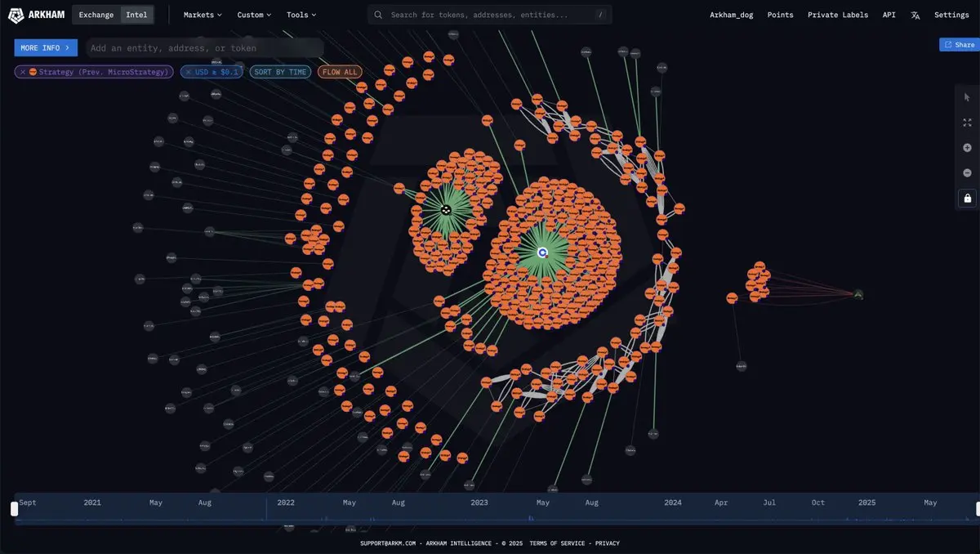
Task: Click the timeline at 2024
Action: coord(673,503)
